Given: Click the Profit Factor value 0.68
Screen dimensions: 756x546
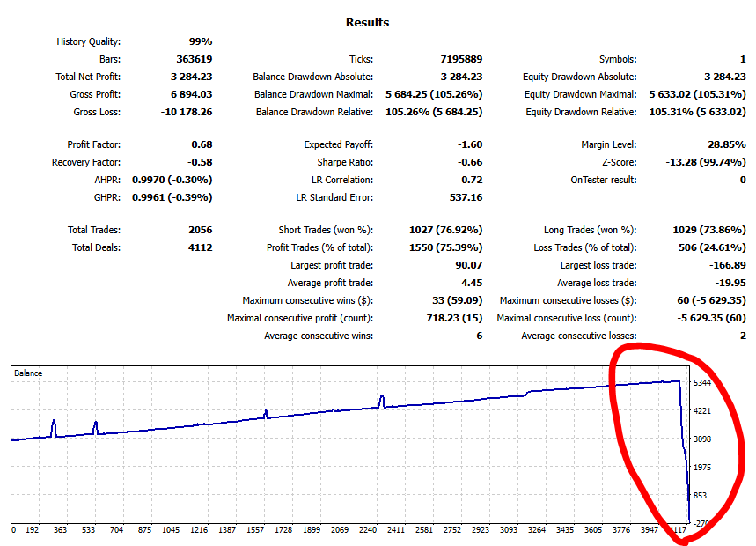Looking at the screenshot, I should [x=202, y=144].
